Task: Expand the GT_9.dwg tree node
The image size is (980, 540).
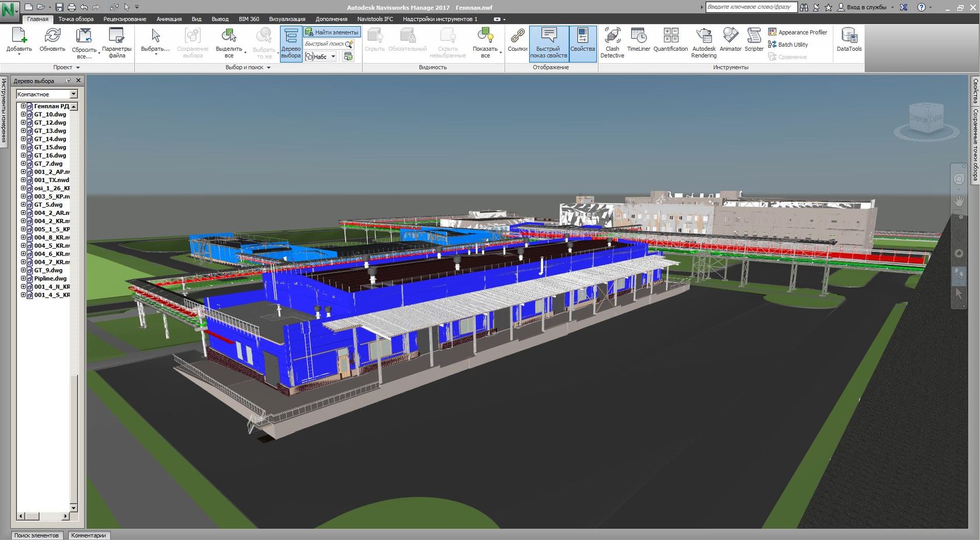Action: [x=23, y=270]
